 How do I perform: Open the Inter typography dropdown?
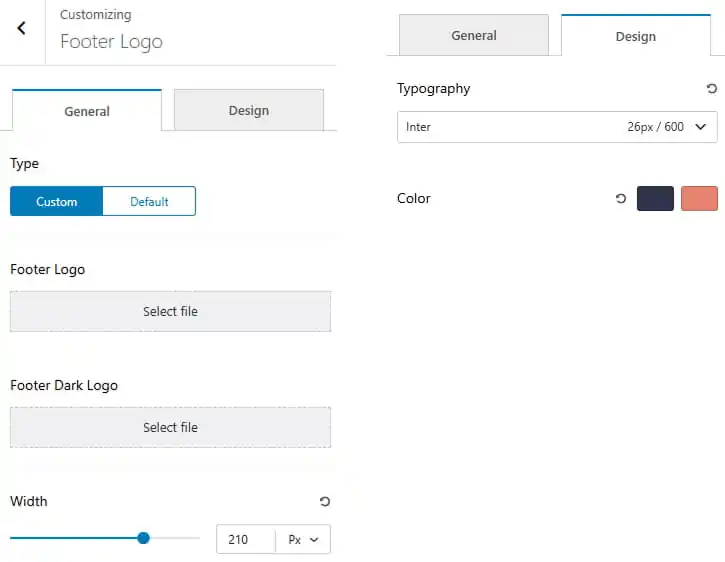tap(557, 127)
